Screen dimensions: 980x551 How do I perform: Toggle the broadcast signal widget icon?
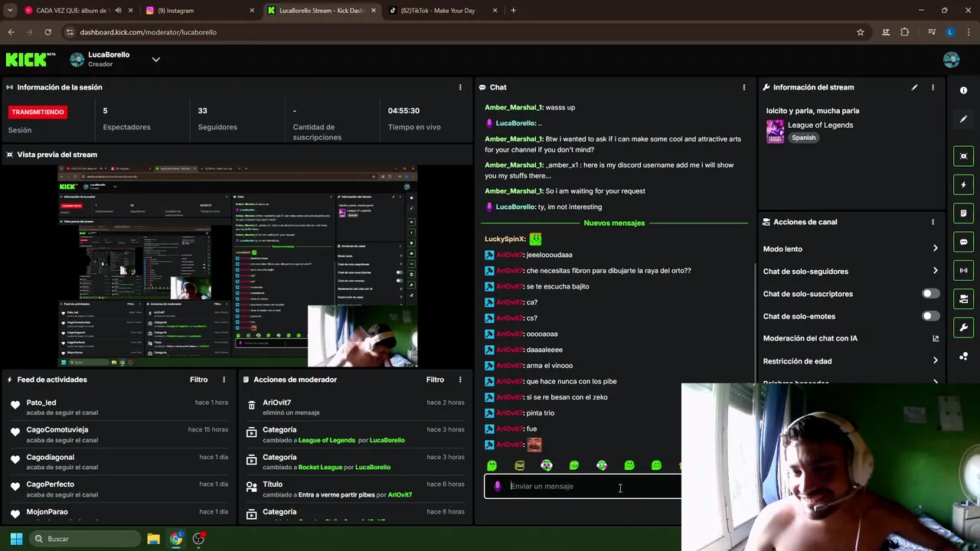tap(963, 270)
